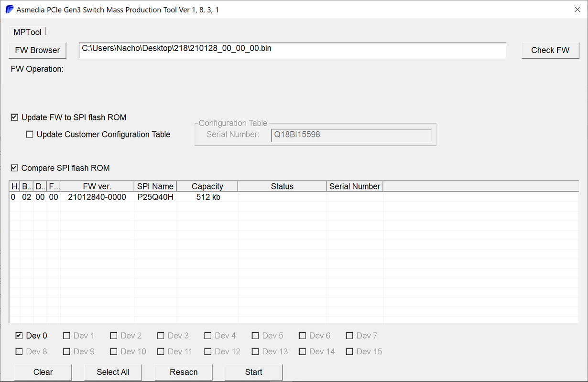
Task: Click the Start button
Action: click(x=254, y=372)
